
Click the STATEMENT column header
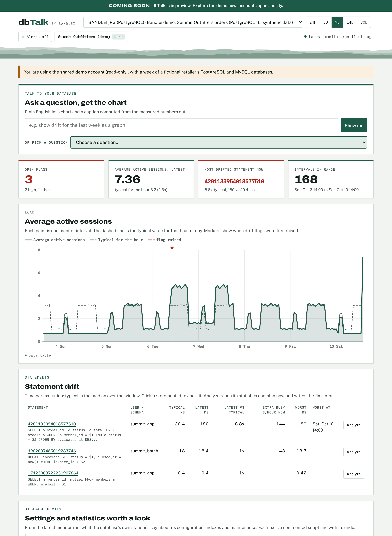click(x=38, y=408)
